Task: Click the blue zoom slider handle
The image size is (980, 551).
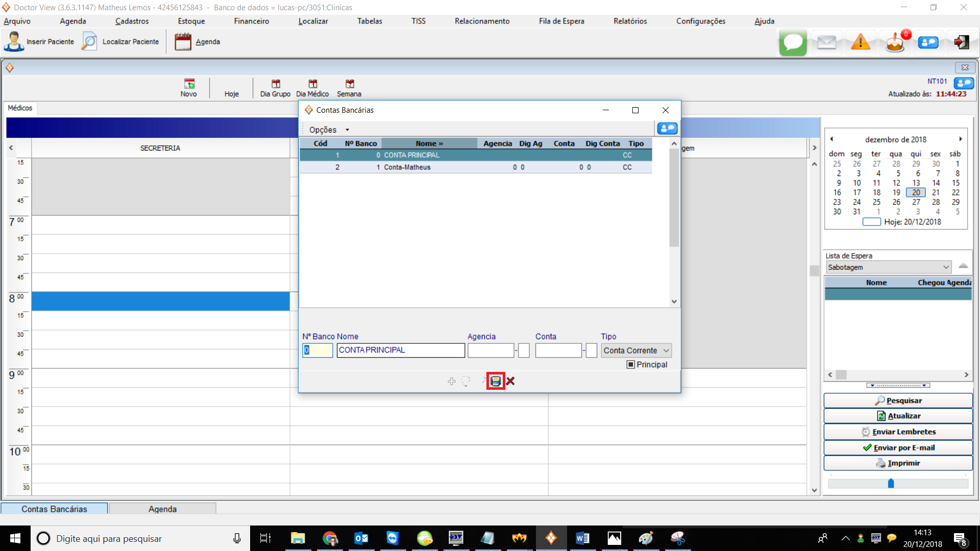Action: pos(891,483)
